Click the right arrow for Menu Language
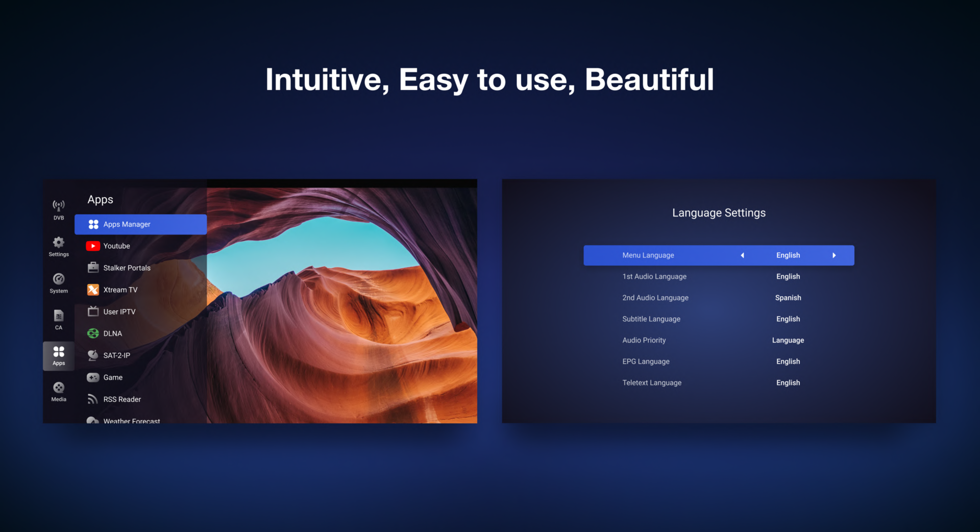The image size is (980, 532). (x=834, y=255)
